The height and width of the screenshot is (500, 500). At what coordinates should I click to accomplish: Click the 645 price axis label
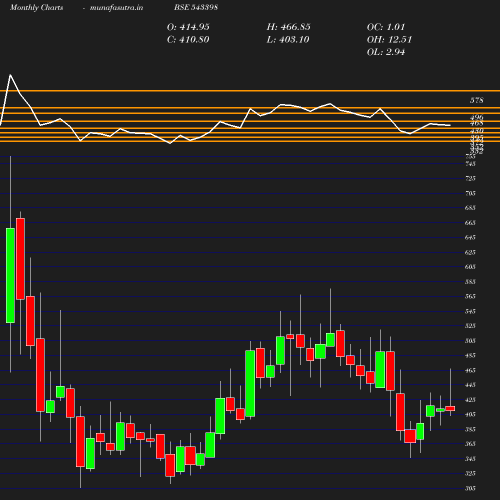pos(470,237)
